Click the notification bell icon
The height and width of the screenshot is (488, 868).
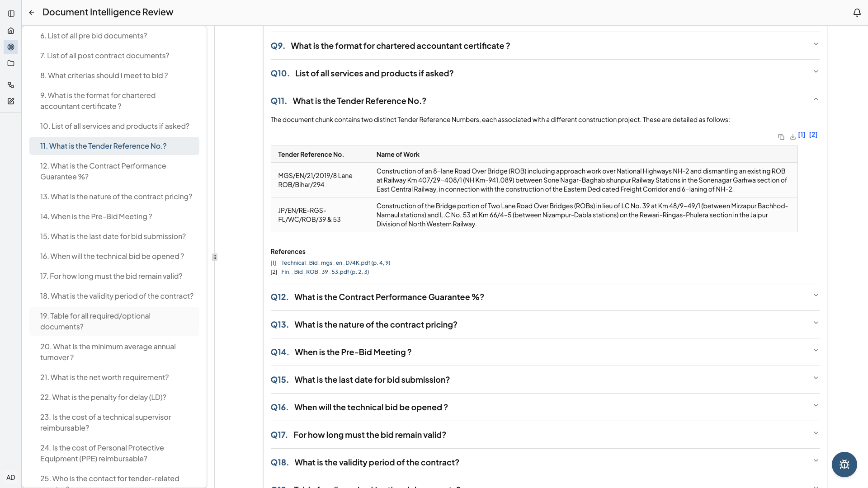(x=857, y=13)
